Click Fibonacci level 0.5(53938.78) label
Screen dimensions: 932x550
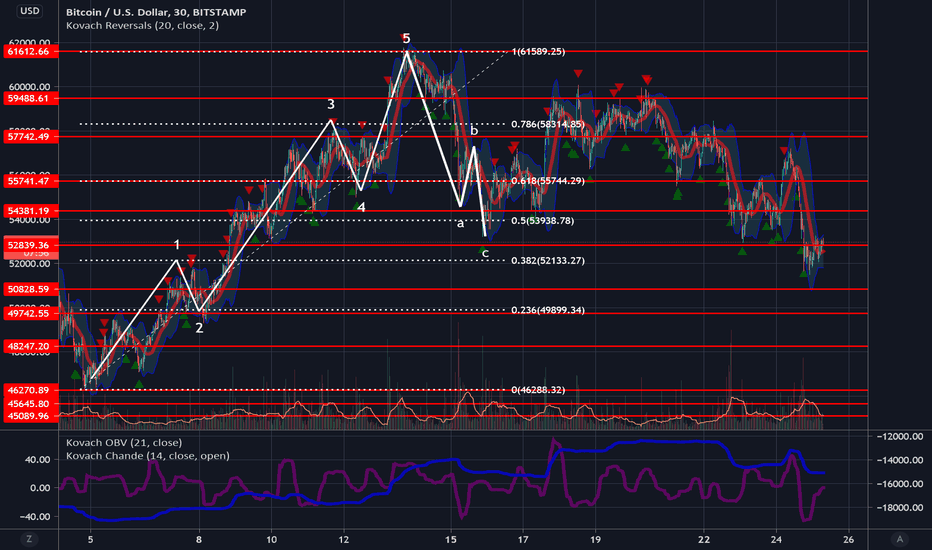[x=542, y=221]
